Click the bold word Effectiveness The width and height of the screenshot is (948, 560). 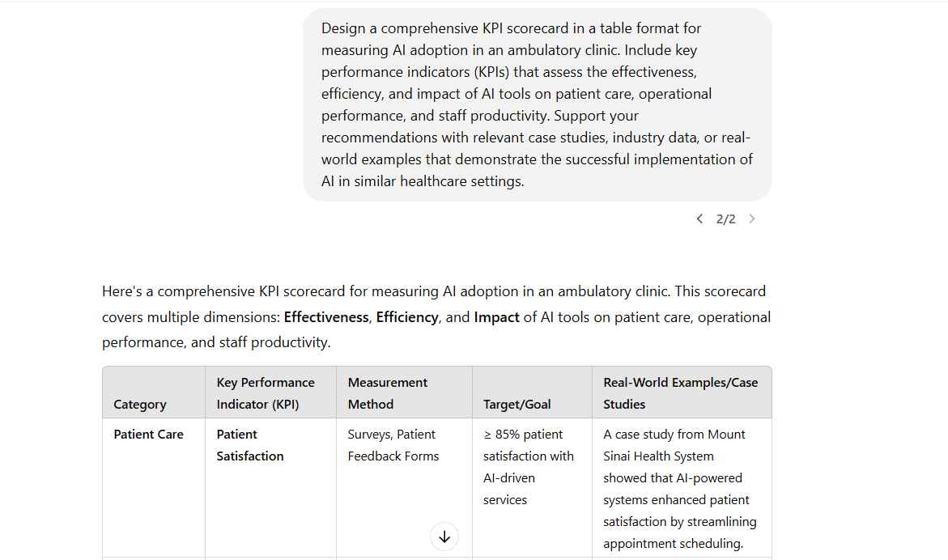[x=326, y=317]
